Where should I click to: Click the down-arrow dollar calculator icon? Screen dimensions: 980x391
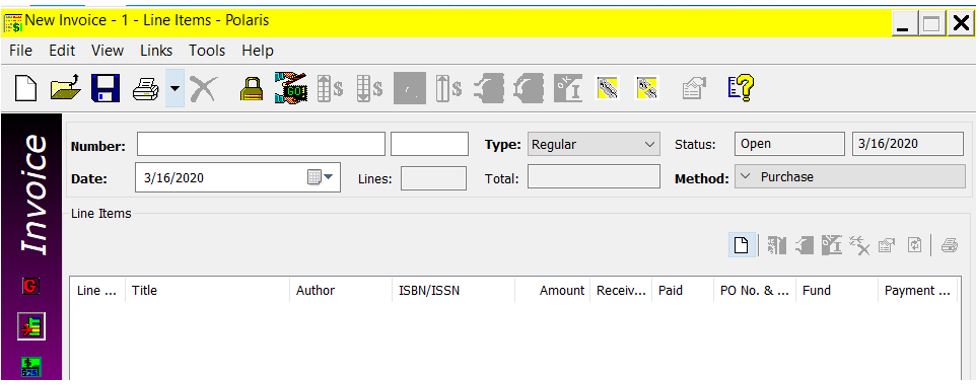coord(369,88)
